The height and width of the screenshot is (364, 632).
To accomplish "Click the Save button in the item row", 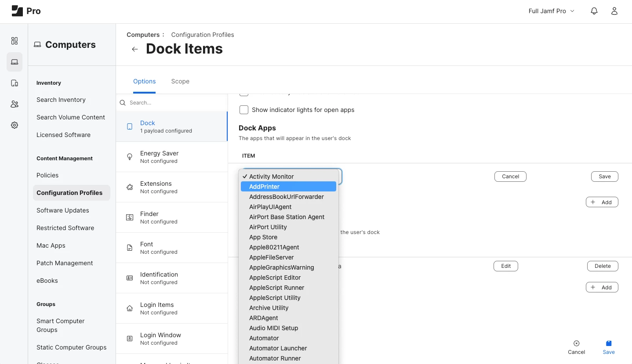I will coord(605,177).
